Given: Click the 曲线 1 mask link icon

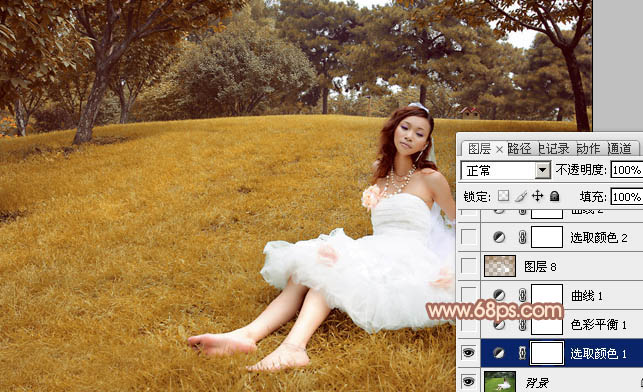Looking at the screenshot, I should pyautogui.click(x=522, y=294).
